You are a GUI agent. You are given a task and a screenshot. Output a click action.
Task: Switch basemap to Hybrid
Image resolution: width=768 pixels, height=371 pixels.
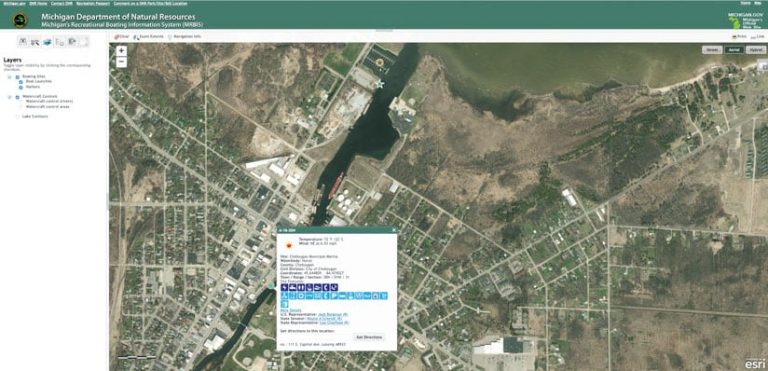(756, 50)
